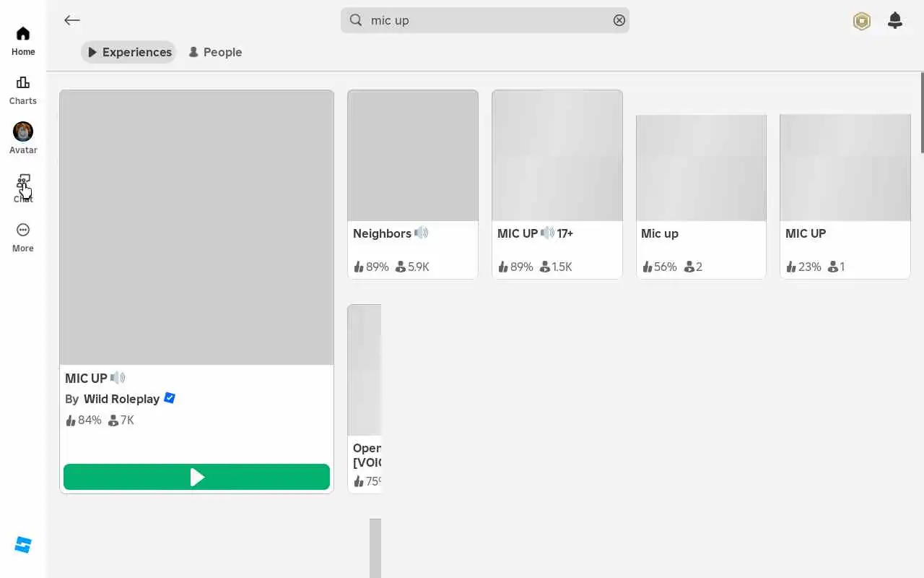Click the 'Mic up' title rated 56%
Image resolution: width=924 pixels, height=578 pixels.
click(660, 233)
